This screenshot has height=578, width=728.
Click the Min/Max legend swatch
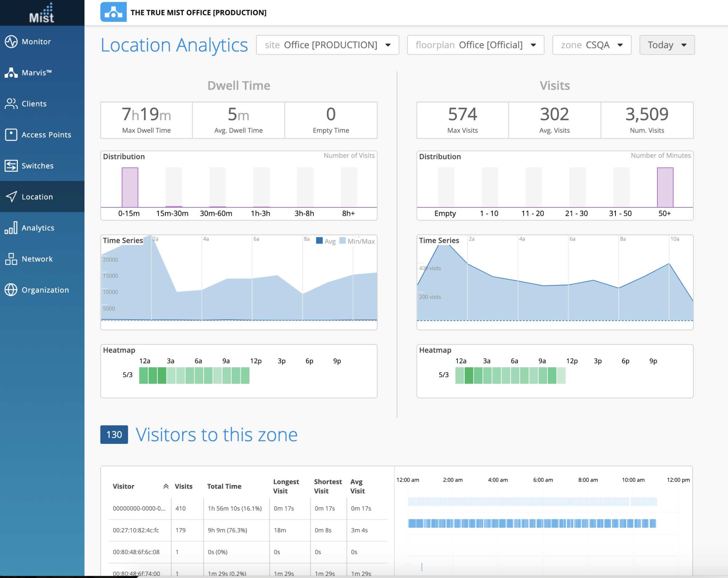point(342,241)
